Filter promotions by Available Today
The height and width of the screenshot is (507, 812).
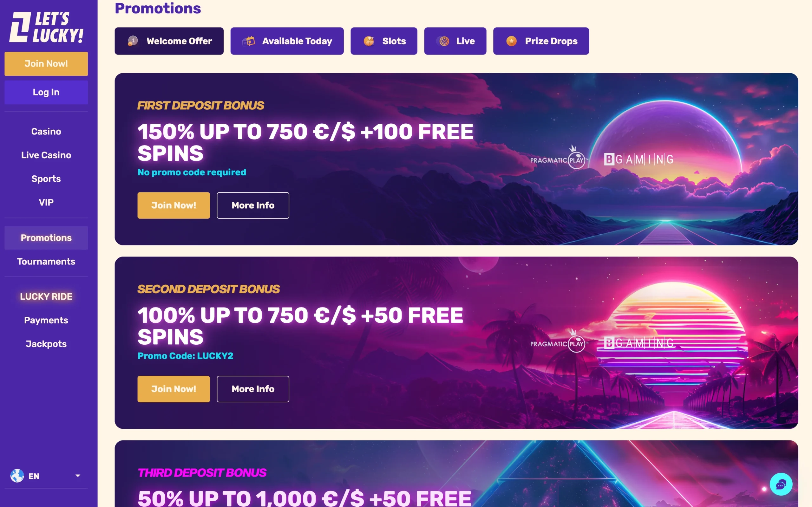pyautogui.click(x=287, y=41)
